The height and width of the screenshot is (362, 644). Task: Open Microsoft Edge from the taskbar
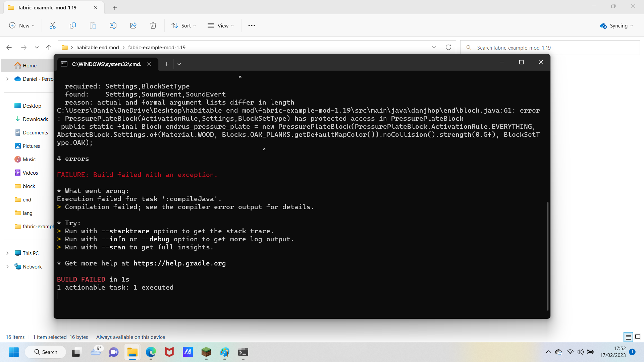(x=151, y=352)
